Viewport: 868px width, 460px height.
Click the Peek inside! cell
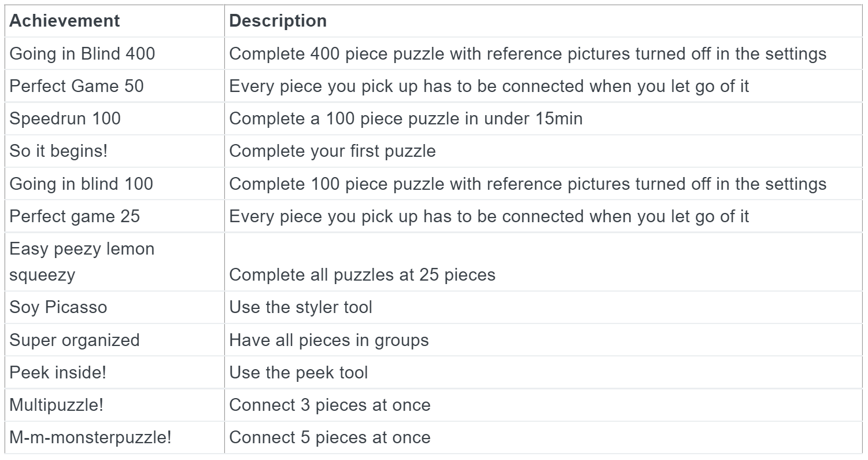[x=58, y=372]
